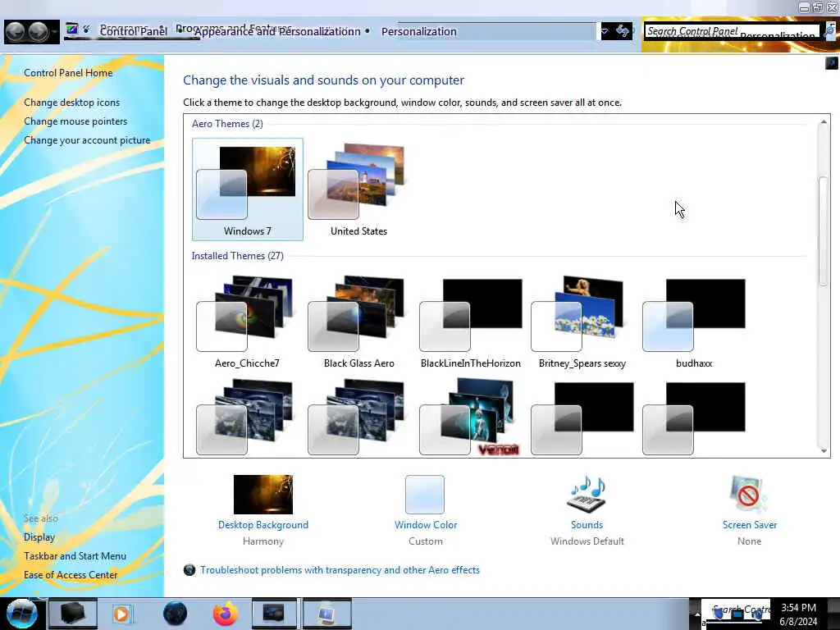The image size is (840, 630).
Task: Open the Display link under See also
Action: tap(39, 536)
